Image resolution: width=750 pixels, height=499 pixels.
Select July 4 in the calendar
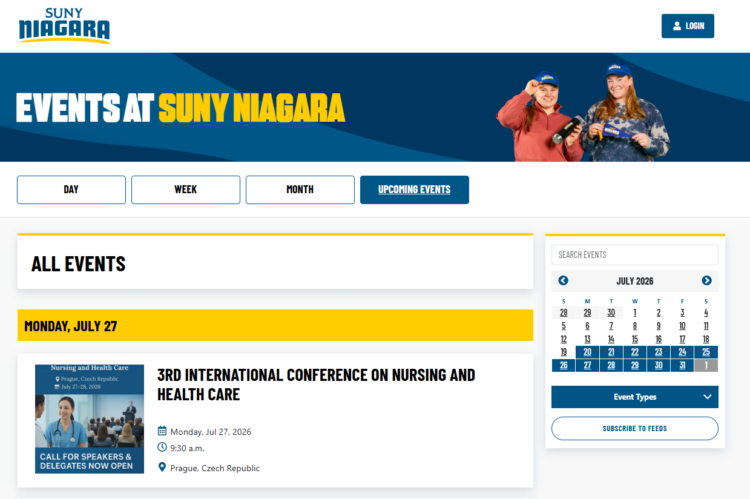pos(706,313)
